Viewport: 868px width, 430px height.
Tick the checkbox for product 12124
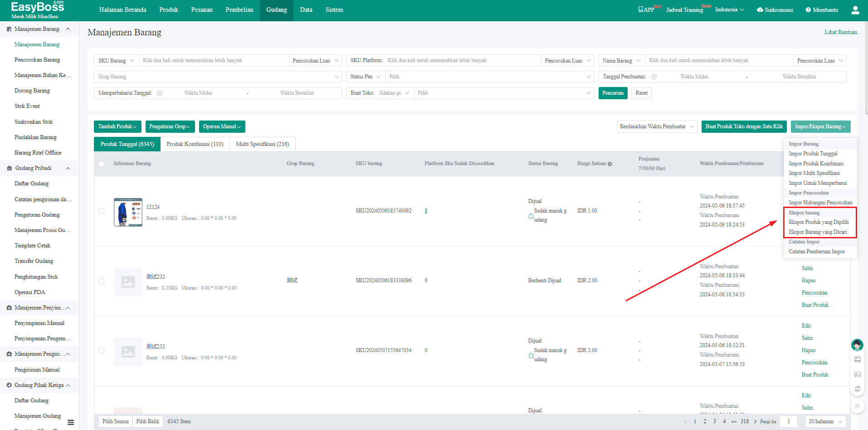102,211
